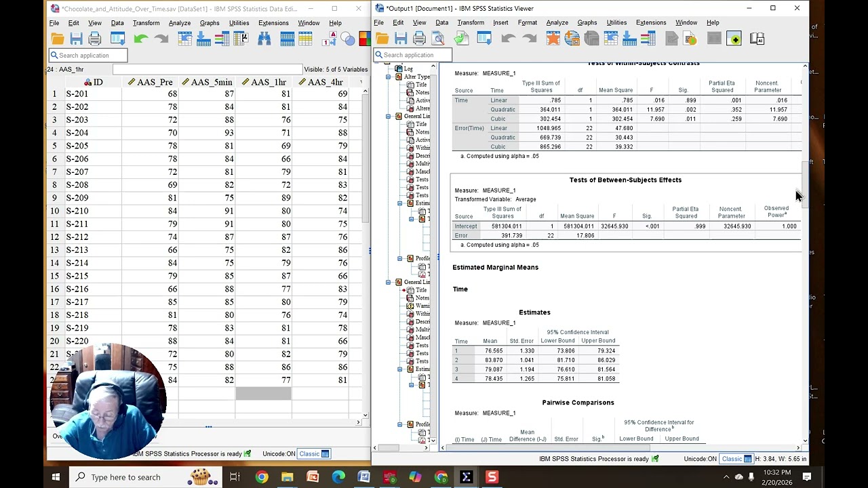
Task: Open Variables info icon in Data Editor
Action: 222,39
